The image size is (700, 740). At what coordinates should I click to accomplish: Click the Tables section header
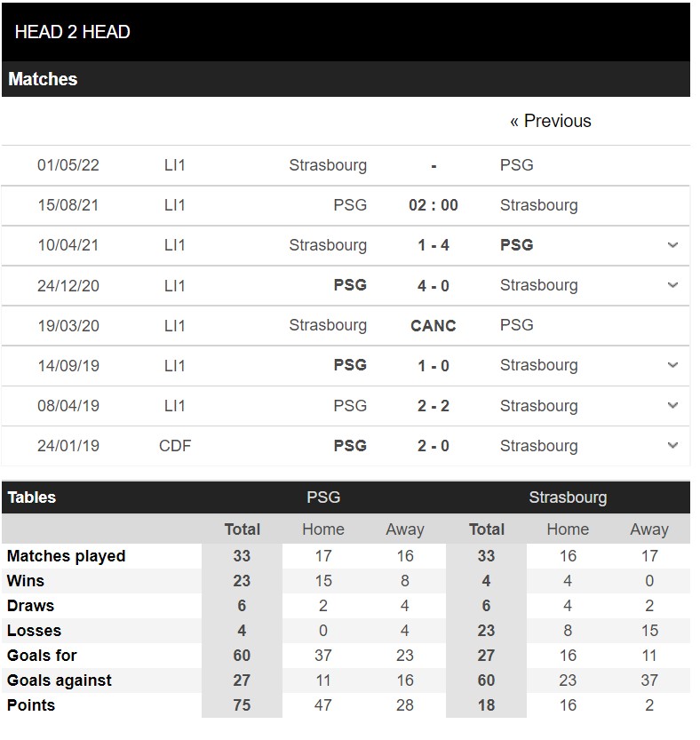[x=32, y=497]
